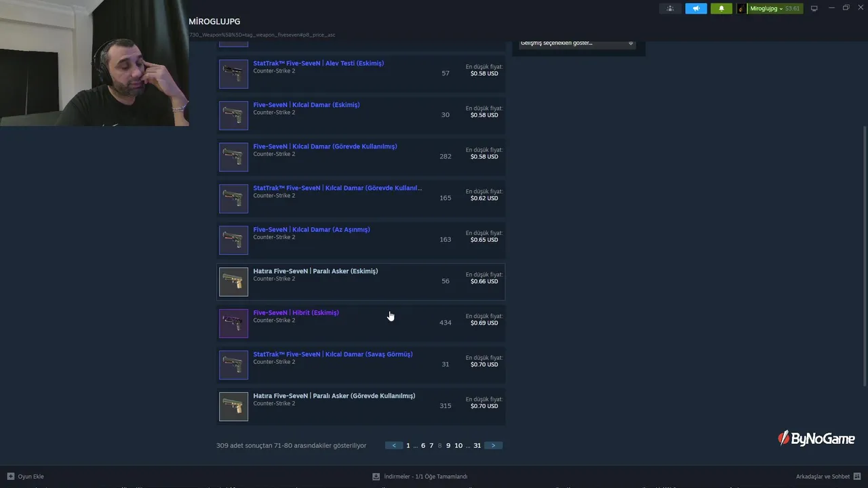The image size is (868, 488).
Task: Click Kılcal Damar (Eskimiş) pistol thumbnail
Action: 233,115
